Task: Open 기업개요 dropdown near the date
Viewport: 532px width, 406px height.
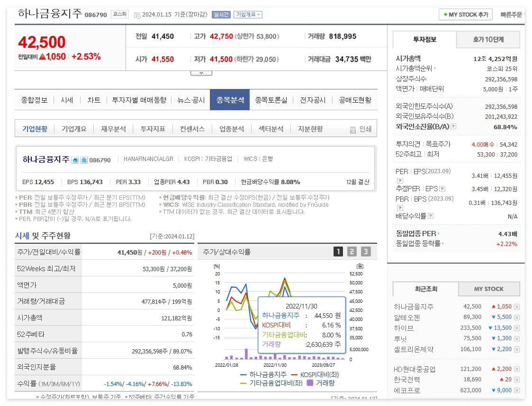Action: click(248, 15)
